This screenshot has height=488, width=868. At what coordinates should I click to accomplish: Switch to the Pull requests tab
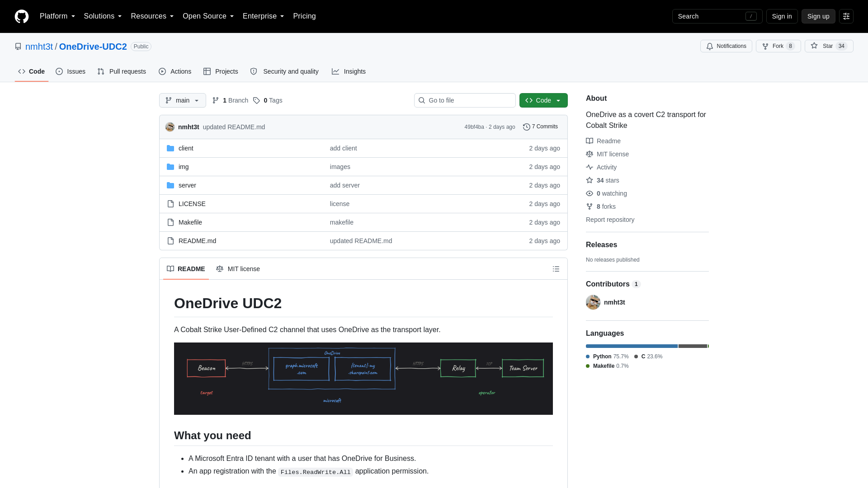[122, 71]
